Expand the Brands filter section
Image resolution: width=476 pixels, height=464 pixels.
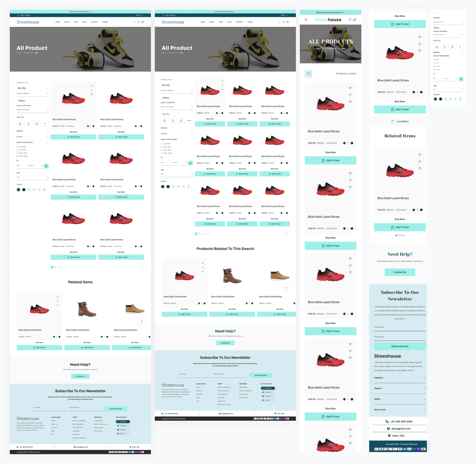pyautogui.click(x=47, y=131)
